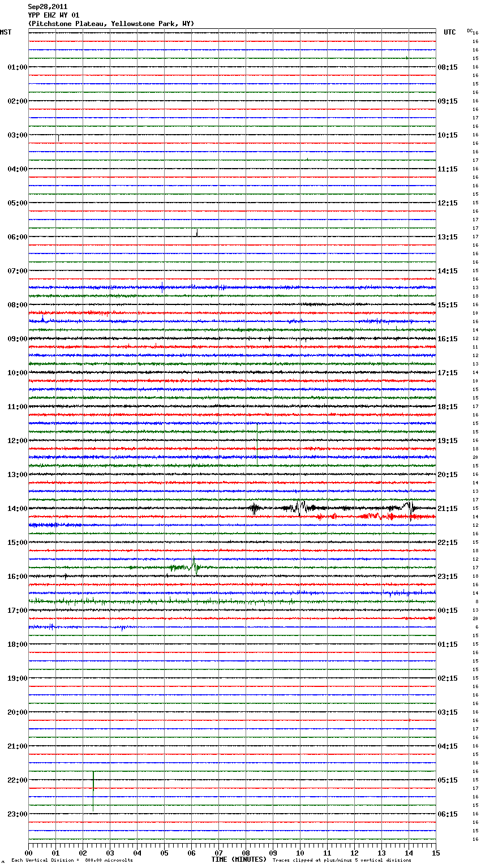Click the 11:15 UTC time label

(448, 169)
